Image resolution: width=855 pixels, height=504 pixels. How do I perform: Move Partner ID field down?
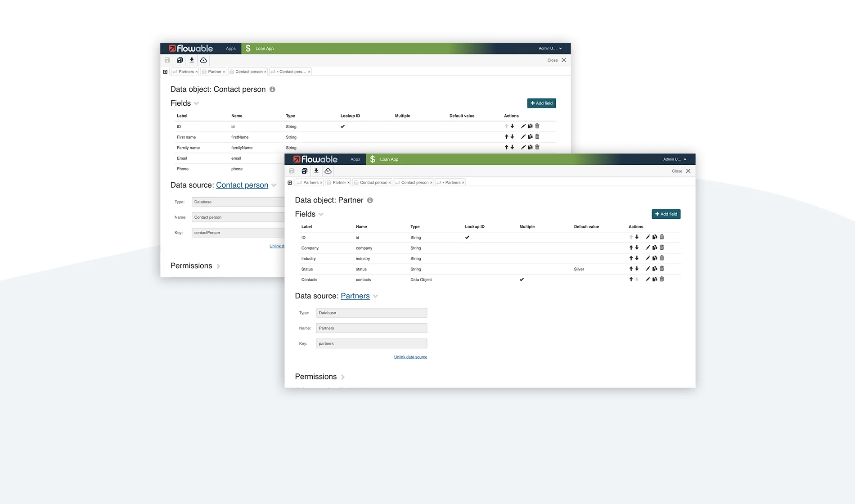pos(637,237)
